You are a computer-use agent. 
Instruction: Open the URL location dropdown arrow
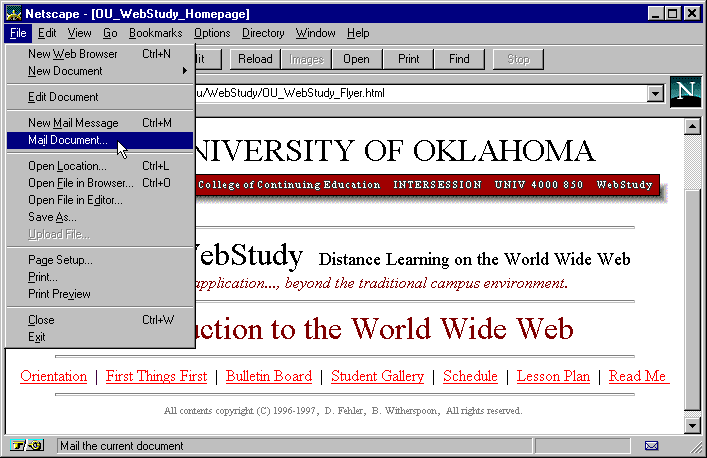(655, 94)
